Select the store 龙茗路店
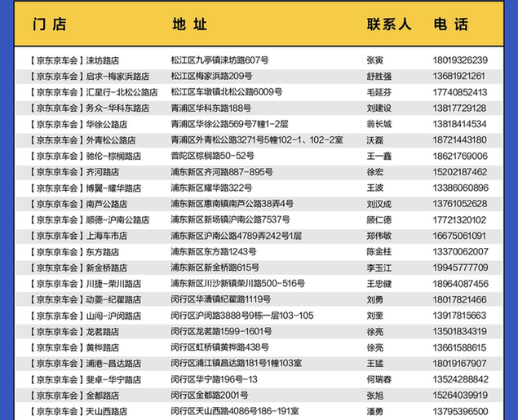The width and height of the screenshot is (518, 420). (x=103, y=331)
